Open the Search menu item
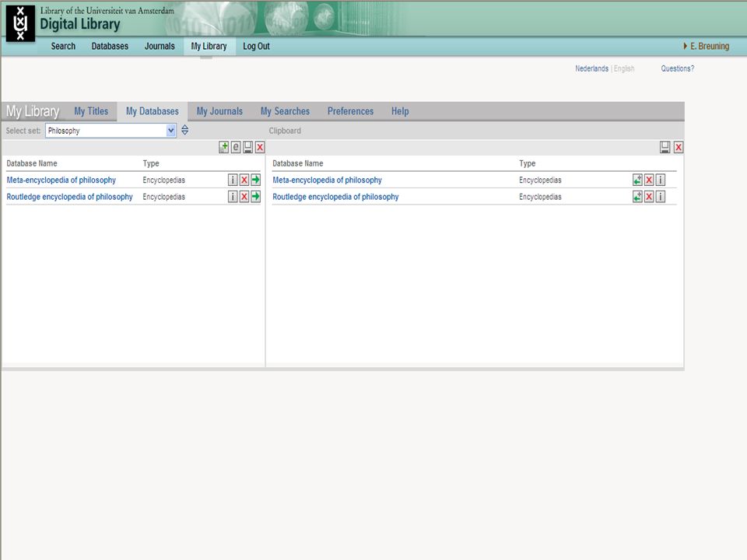Screen dimensions: 747x560 tap(63, 46)
